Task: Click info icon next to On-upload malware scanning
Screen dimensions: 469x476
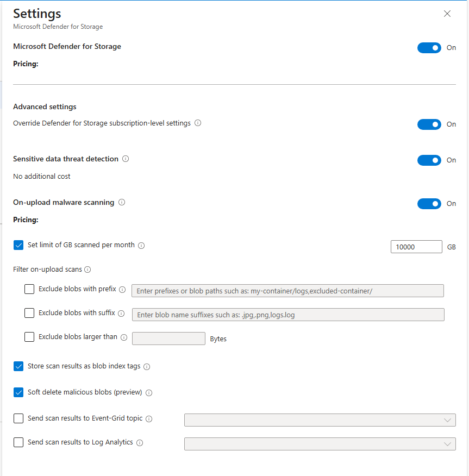Action: (x=122, y=203)
